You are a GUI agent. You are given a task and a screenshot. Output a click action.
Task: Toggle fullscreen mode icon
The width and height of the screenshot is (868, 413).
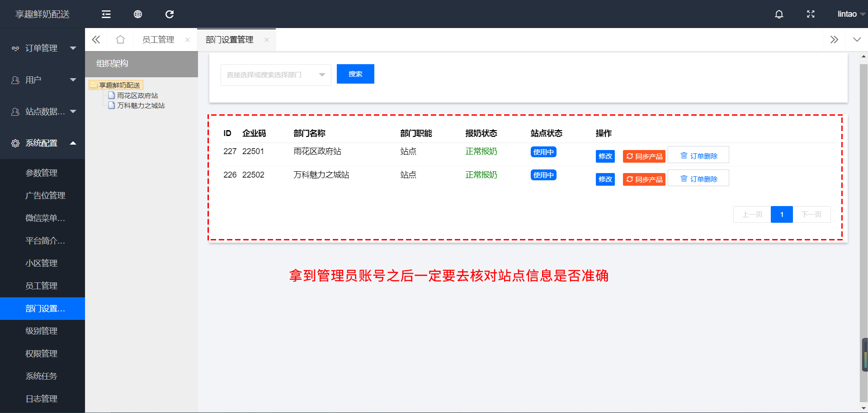click(x=811, y=14)
